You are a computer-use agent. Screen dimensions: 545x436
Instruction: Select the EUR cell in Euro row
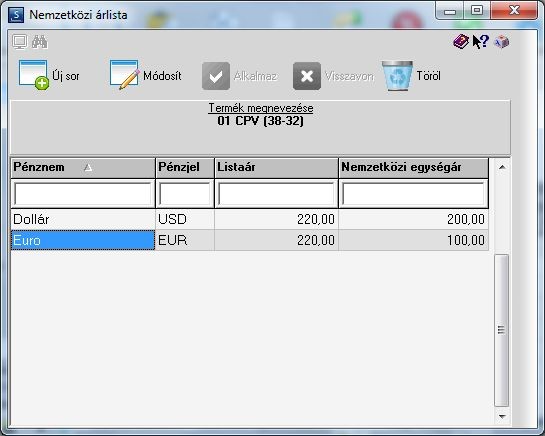185,240
